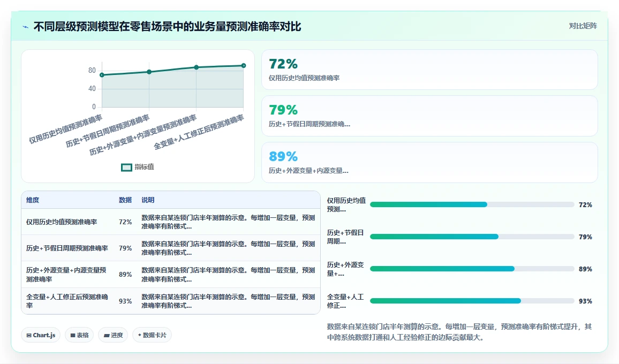Click the 72% progress bar
Image resolution: width=619 pixels, height=364 pixels.
472,204
